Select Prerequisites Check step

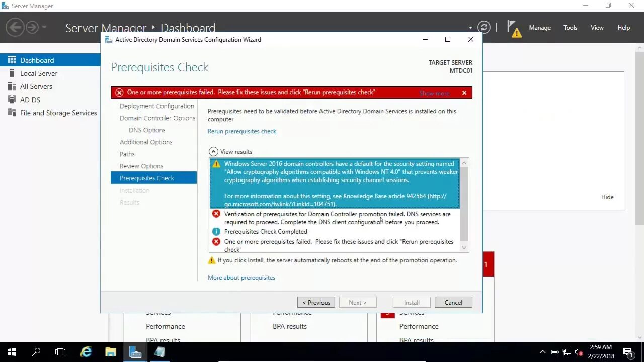click(153, 178)
